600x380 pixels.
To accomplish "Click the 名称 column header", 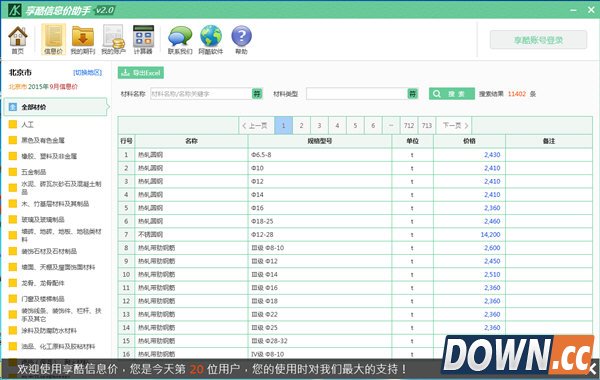I will tap(191, 141).
